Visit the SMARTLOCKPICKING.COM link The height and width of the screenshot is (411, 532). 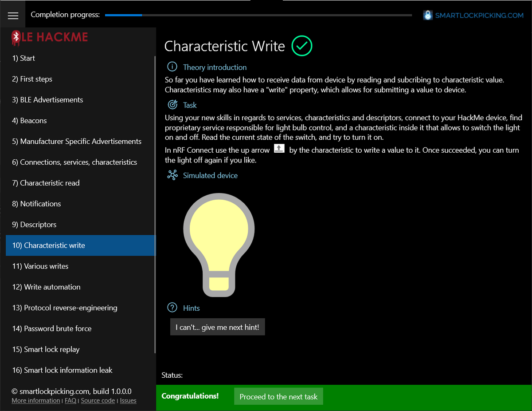pos(479,15)
